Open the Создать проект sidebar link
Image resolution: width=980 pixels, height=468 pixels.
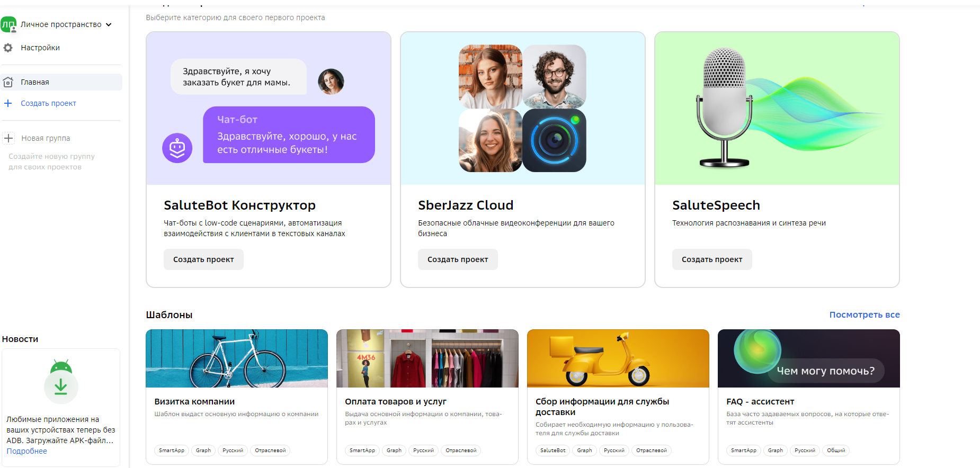pyautogui.click(x=48, y=103)
